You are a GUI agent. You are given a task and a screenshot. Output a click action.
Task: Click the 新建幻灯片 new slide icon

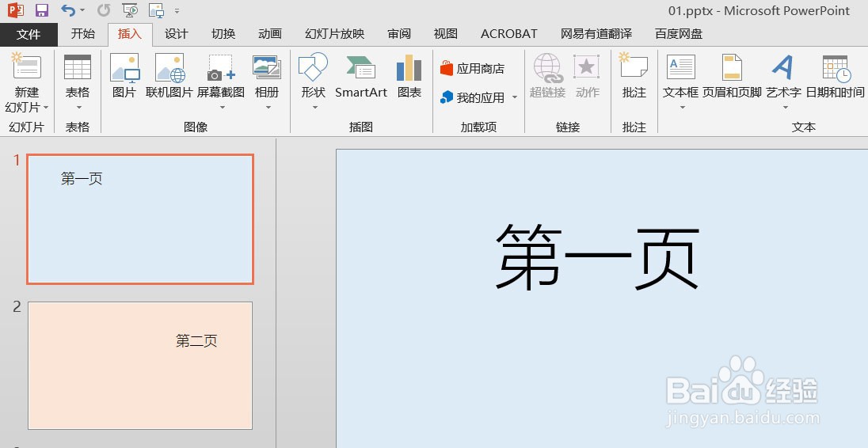click(x=27, y=67)
